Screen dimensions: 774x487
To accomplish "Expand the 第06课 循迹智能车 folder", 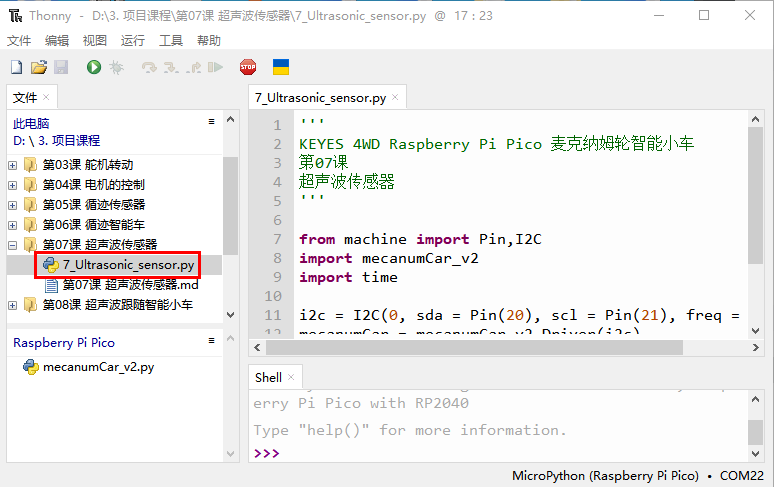I will pos(13,225).
